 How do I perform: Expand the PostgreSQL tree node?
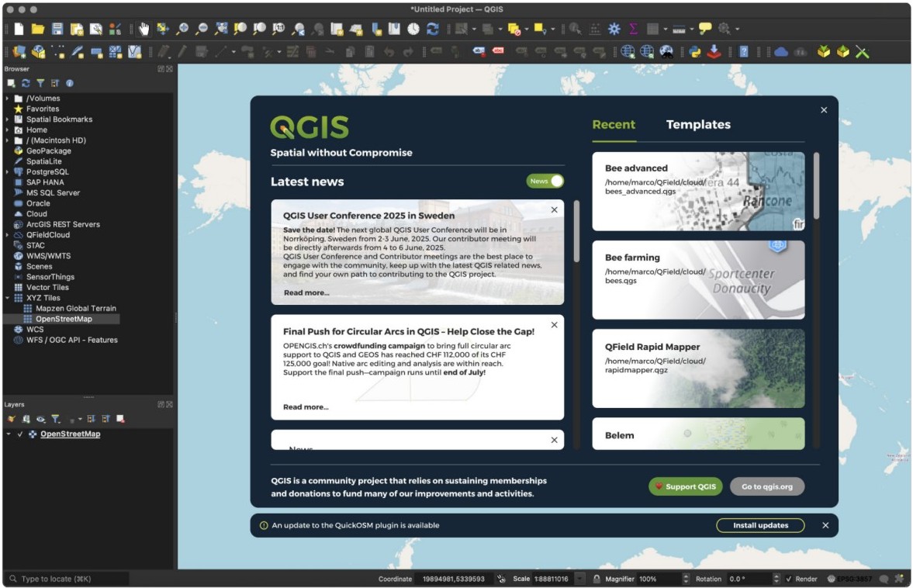point(8,172)
